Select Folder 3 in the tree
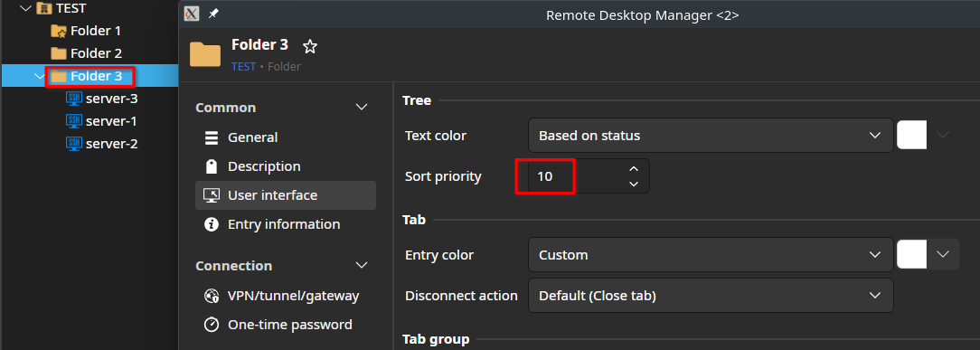The height and width of the screenshot is (350, 980). click(x=96, y=76)
